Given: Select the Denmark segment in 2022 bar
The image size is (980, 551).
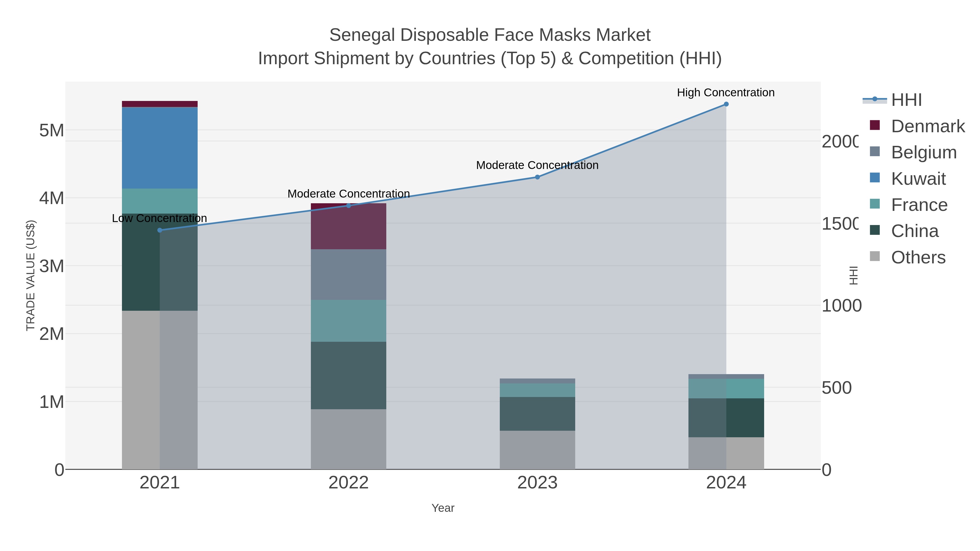Looking at the screenshot, I should 348,226.
